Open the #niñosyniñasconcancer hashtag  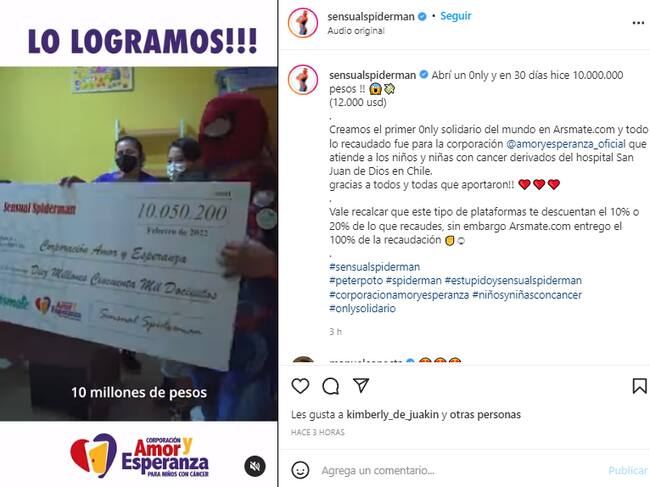(x=527, y=295)
